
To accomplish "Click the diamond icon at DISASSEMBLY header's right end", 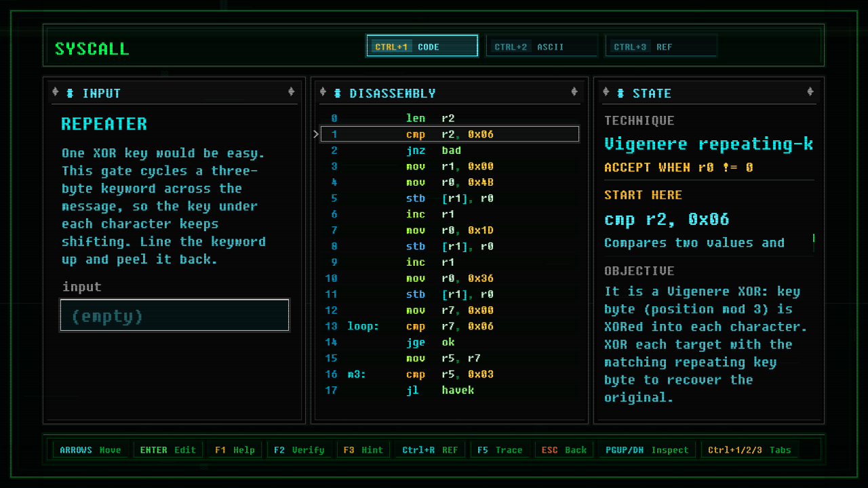I will click(x=574, y=92).
